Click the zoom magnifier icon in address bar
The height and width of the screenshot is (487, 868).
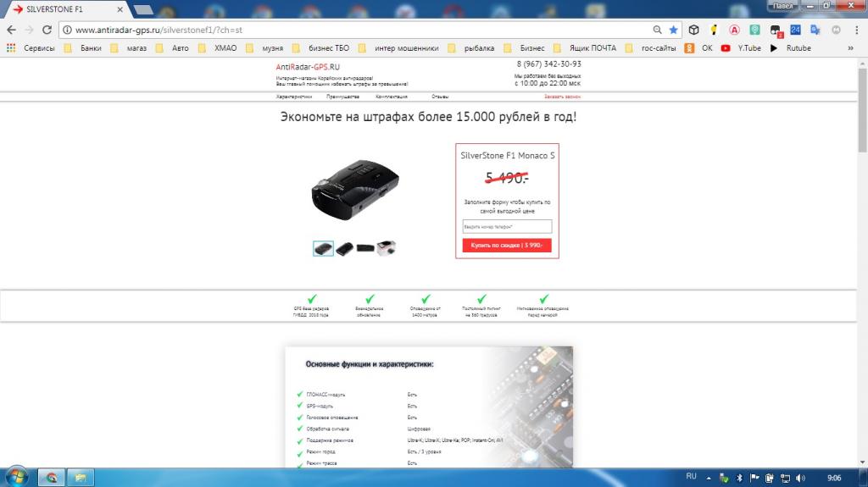657,30
